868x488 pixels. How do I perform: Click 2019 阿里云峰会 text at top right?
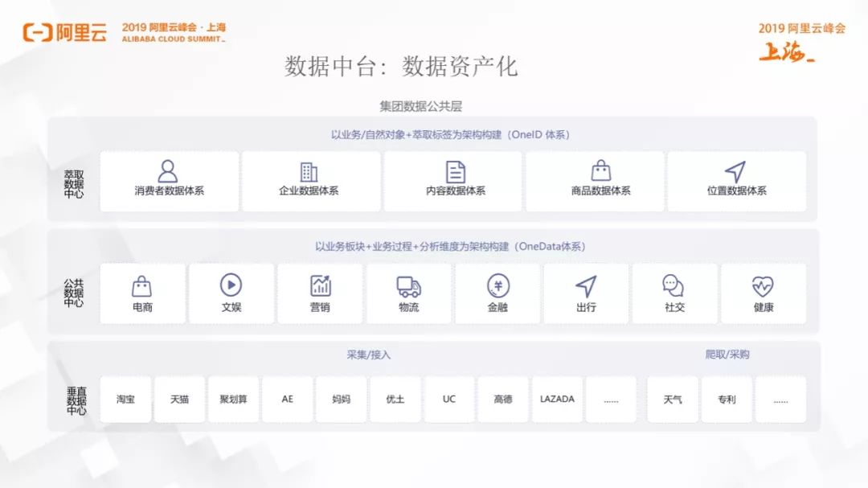(x=802, y=29)
